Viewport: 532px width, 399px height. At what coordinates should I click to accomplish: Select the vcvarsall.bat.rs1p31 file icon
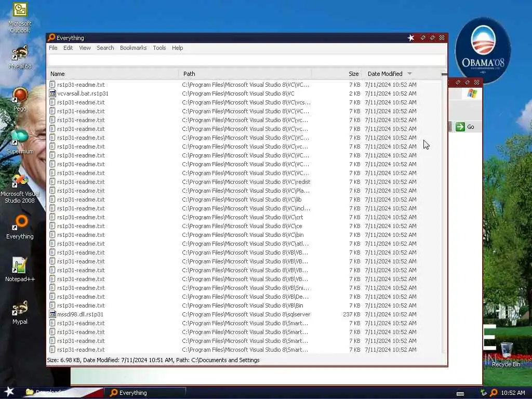pos(52,94)
